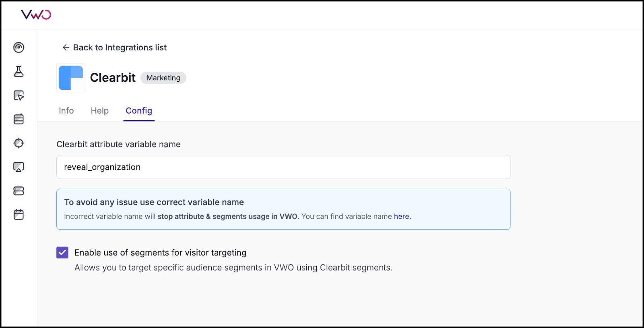Viewport: 644px width, 328px height.
Task: Switch to the Help tab
Action: pos(99,111)
